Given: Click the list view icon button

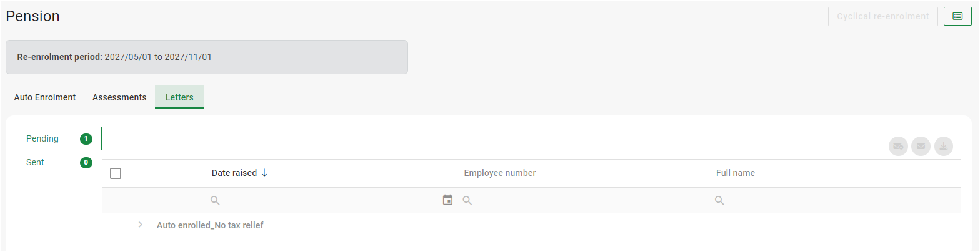Looking at the screenshot, I should coord(957,16).
